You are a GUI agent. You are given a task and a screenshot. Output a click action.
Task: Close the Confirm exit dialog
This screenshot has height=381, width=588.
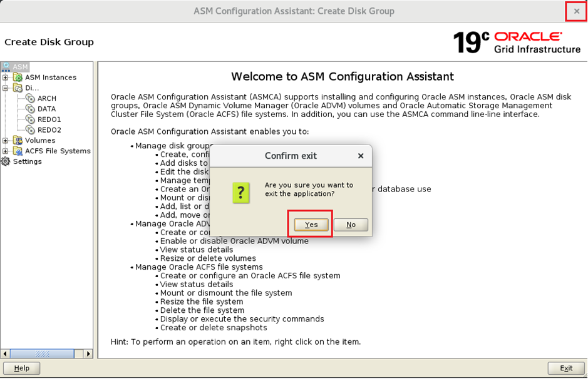click(360, 156)
